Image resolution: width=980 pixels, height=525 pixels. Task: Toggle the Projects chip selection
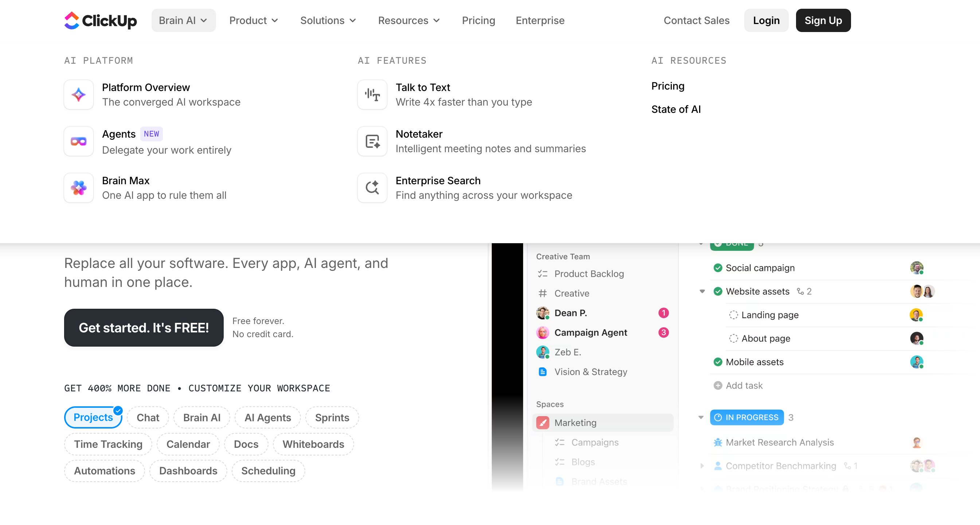pos(93,417)
